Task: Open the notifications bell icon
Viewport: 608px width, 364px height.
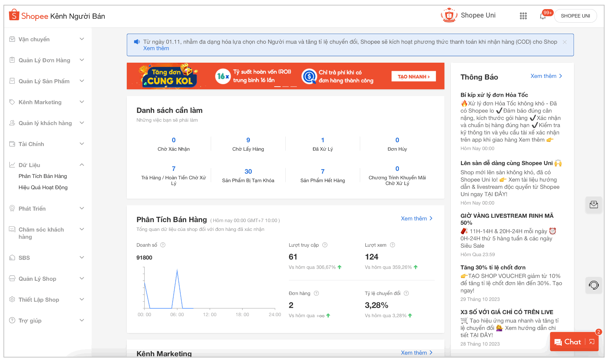Action: (x=543, y=16)
